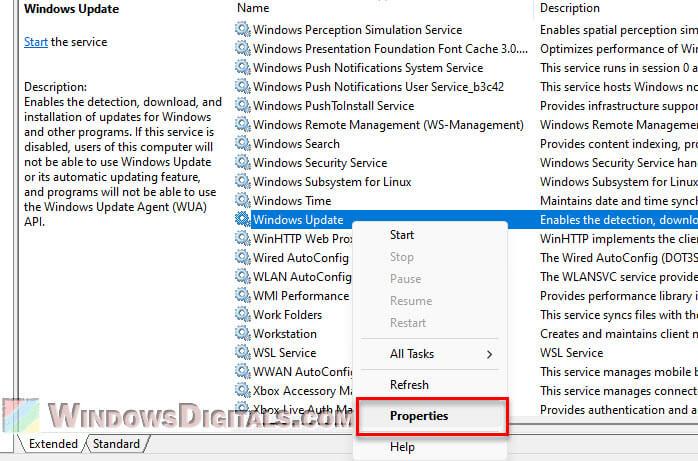Choose Refresh in the context menu
The width and height of the screenshot is (698, 461).
[x=409, y=384]
